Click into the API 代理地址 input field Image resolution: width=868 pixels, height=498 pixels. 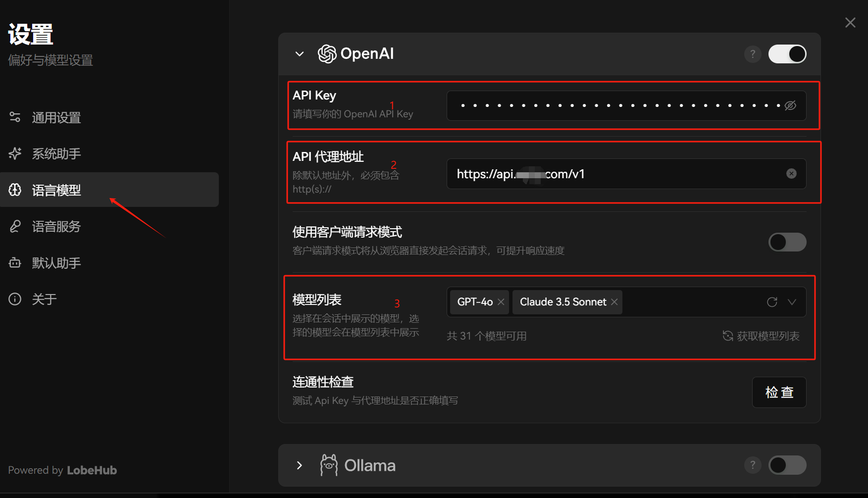[626, 174]
